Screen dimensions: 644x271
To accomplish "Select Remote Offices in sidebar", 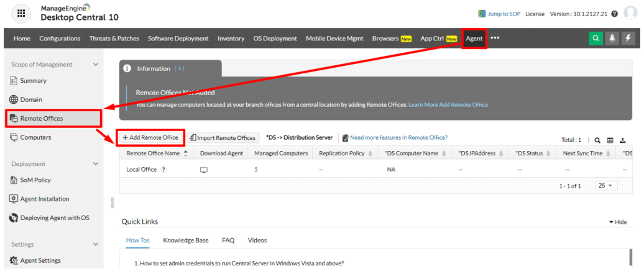I will click(53, 118).
